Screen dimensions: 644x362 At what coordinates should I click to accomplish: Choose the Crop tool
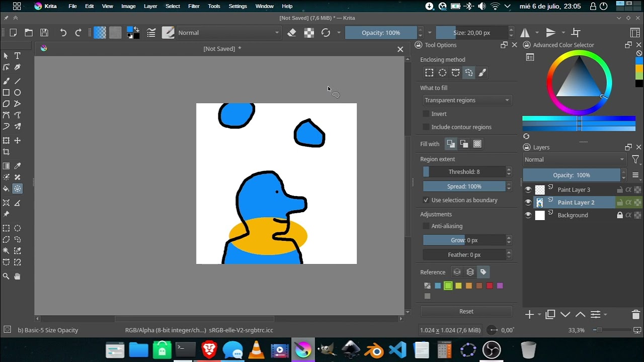pyautogui.click(x=6, y=152)
